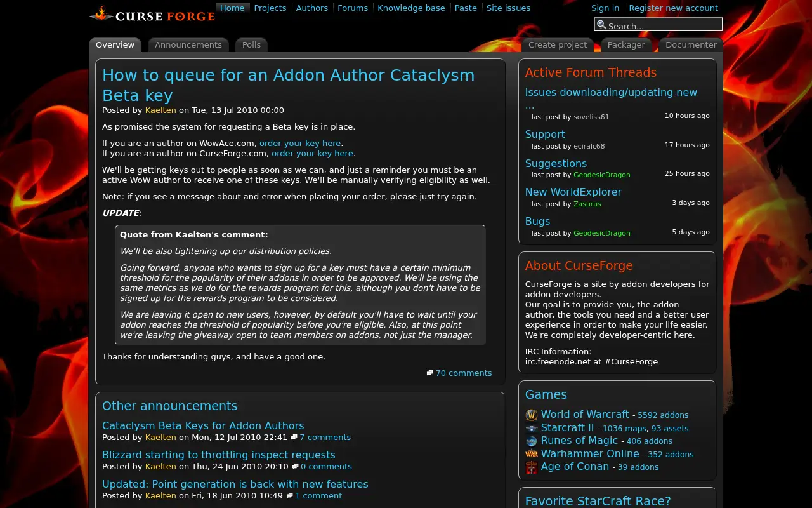Open the Paste menu item
Image resolution: width=812 pixels, height=508 pixels.
coord(466,8)
